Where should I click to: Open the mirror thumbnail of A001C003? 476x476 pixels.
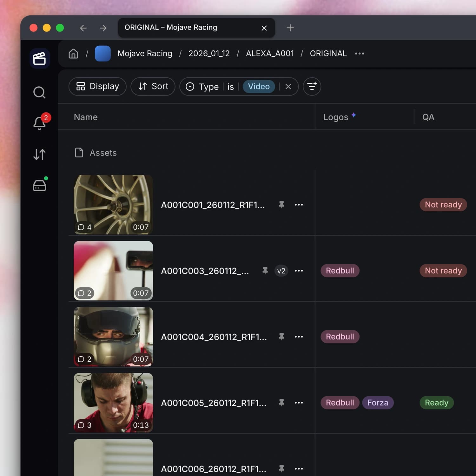[x=113, y=271]
